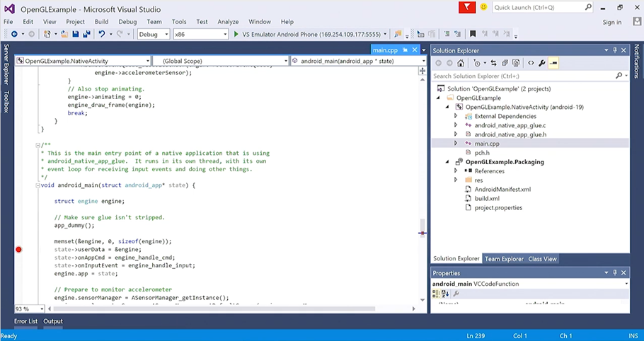This screenshot has width=644, height=341.
Task: Open the emulator target dropdown arrow
Action: tap(385, 35)
